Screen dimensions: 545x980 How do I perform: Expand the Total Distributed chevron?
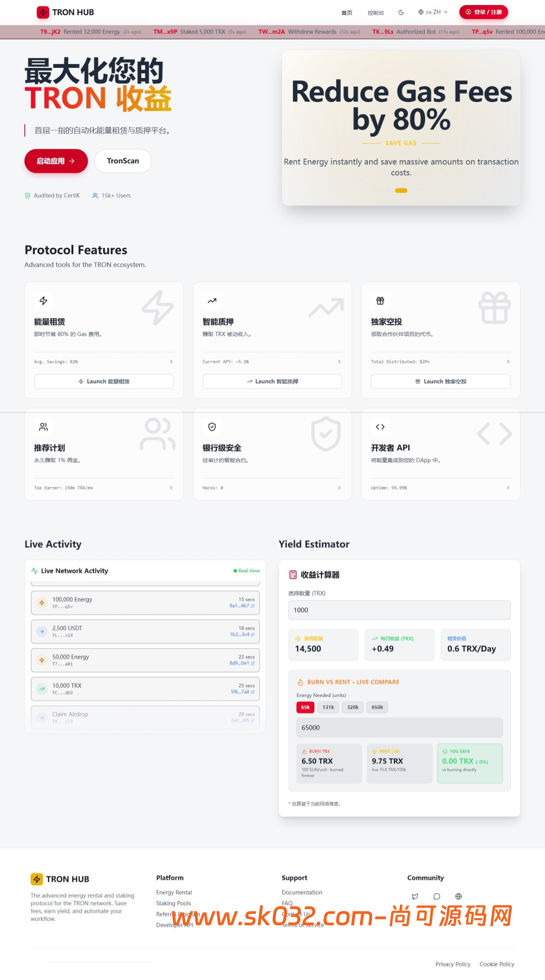click(x=508, y=362)
